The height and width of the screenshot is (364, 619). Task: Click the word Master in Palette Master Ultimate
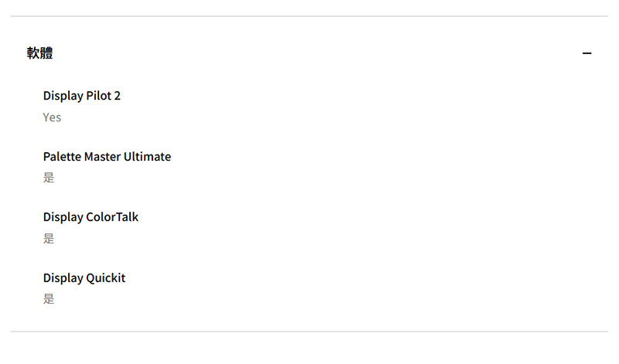coord(103,157)
